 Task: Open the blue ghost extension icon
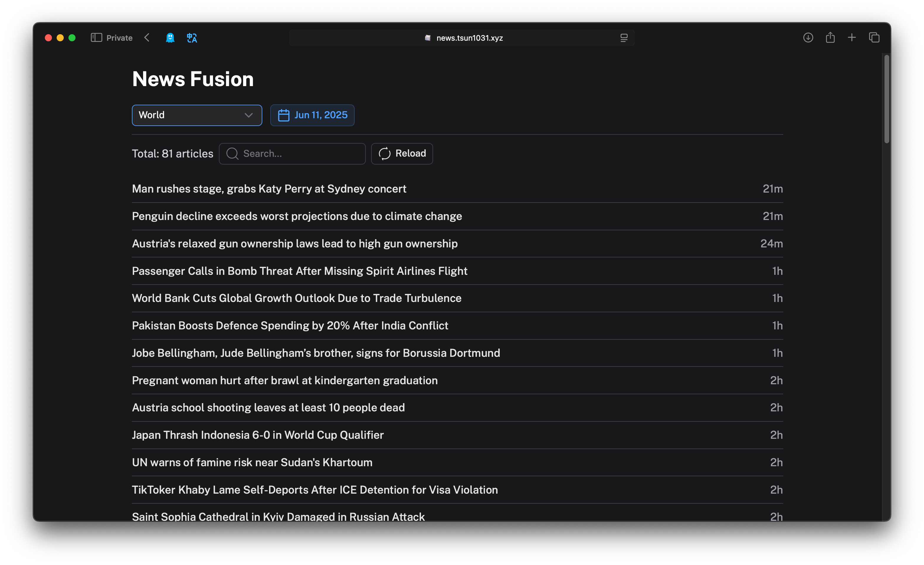170,38
